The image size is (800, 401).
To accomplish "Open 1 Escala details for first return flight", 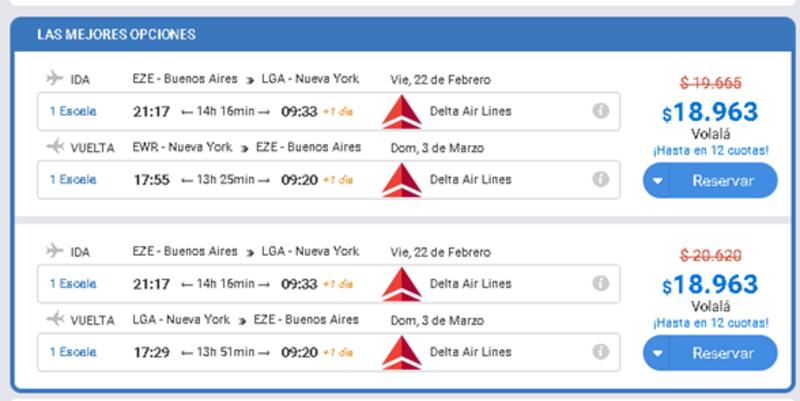I will (73, 180).
